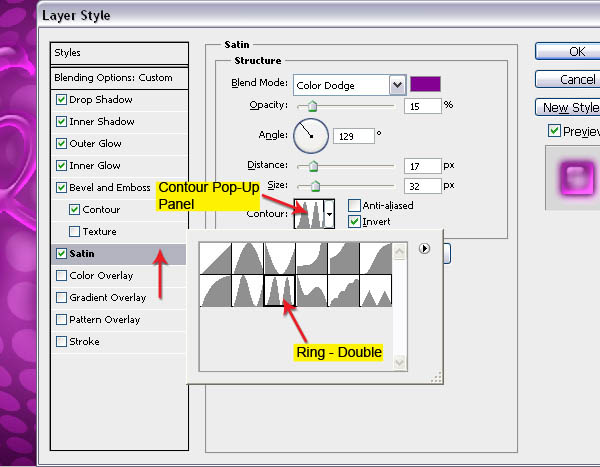Select the Linear contour preset
Image resolution: width=600 pixels, height=467 pixels.
(215, 259)
